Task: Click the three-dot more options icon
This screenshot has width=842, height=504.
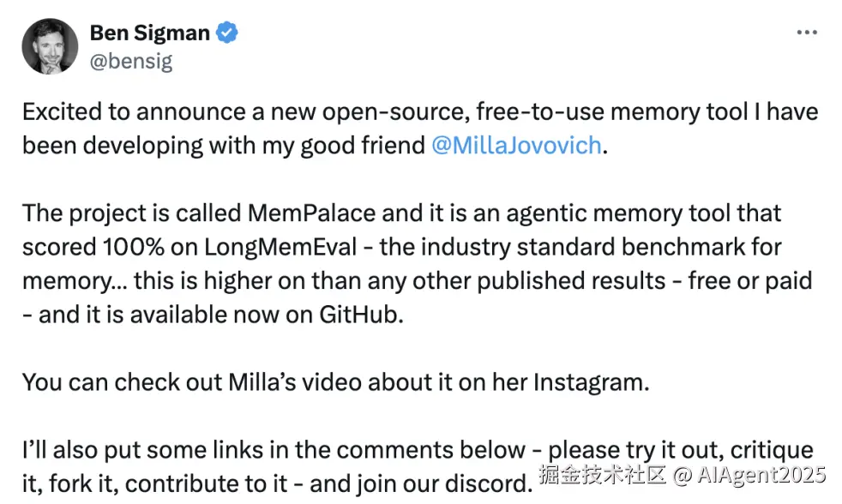Action: (x=807, y=33)
